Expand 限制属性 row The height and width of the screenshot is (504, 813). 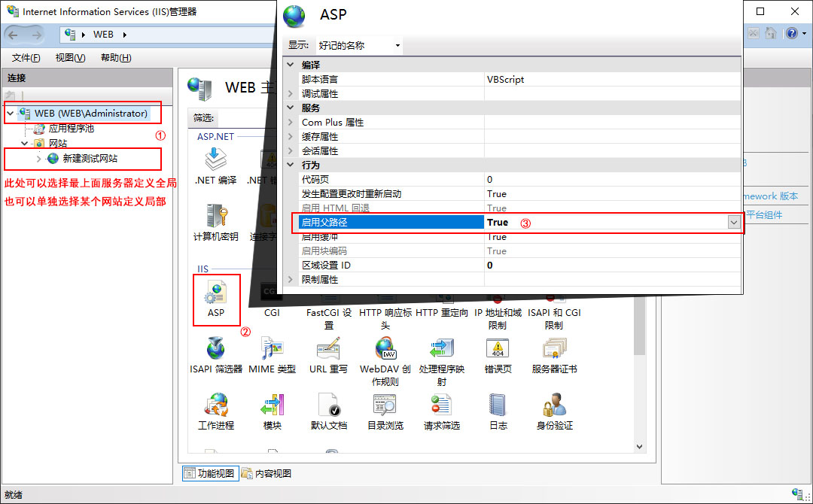tap(291, 279)
